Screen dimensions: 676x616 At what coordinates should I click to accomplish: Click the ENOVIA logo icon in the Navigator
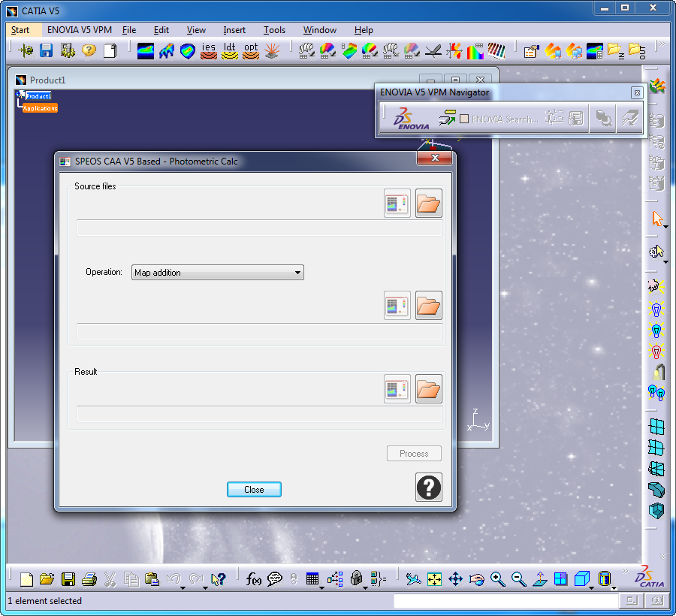412,118
